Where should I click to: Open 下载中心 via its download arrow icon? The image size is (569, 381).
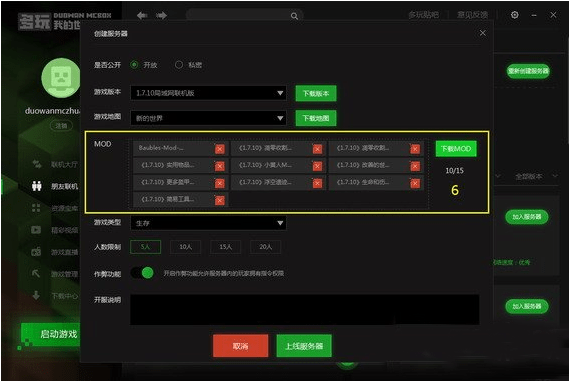pyautogui.click(x=36, y=295)
